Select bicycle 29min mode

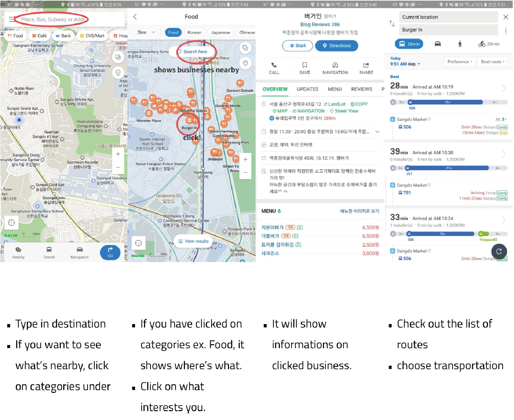point(489,44)
